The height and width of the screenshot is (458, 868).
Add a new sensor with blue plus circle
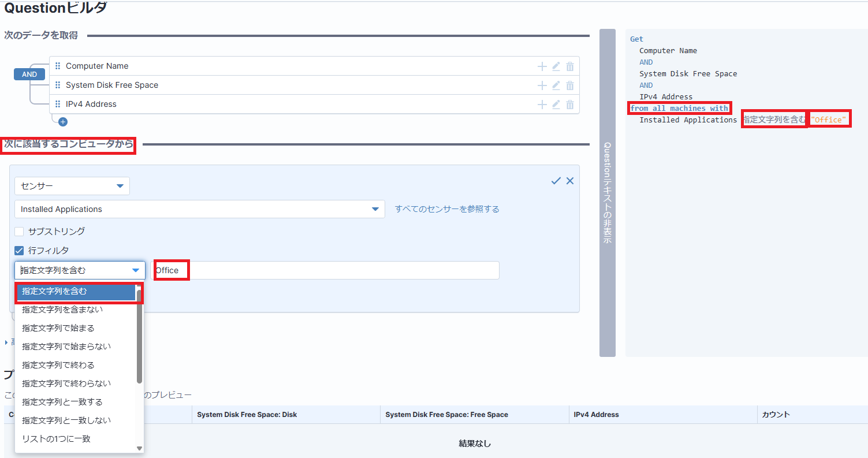tap(63, 122)
